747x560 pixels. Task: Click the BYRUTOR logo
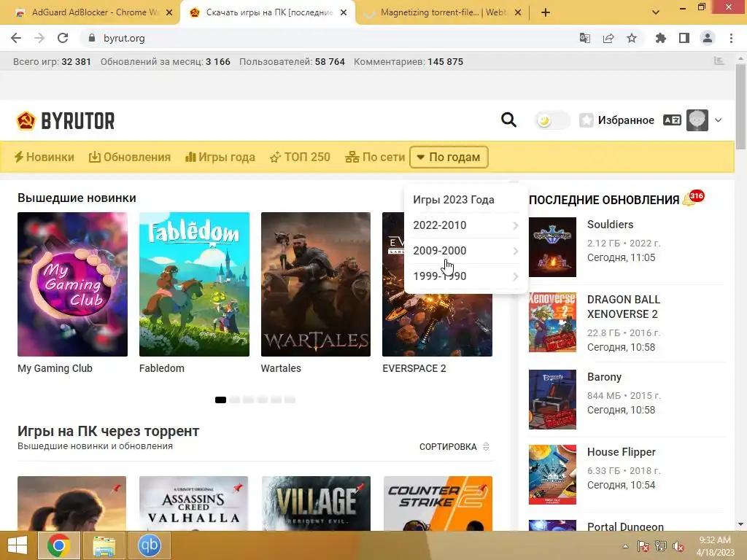(65, 121)
